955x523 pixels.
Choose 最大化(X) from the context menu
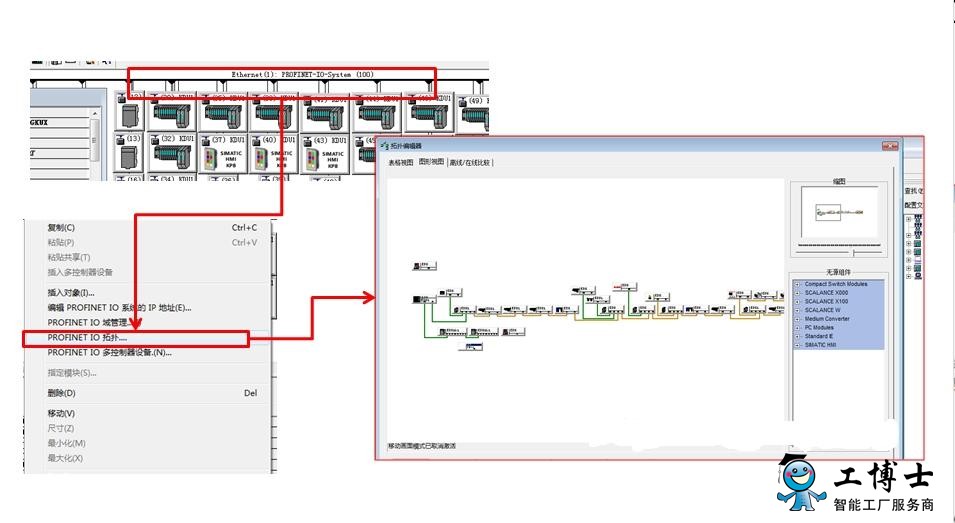pyautogui.click(x=65, y=458)
